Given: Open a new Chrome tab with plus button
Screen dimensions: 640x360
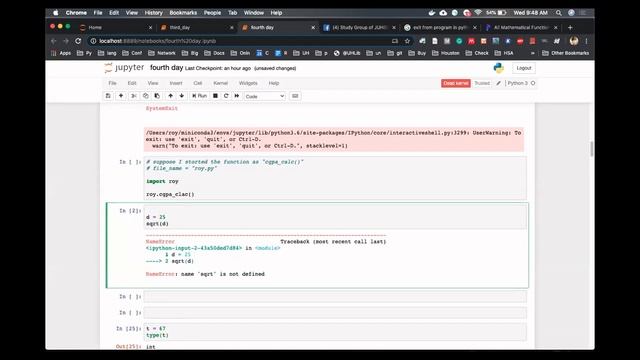Looking at the screenshot, I should (570, 27).
